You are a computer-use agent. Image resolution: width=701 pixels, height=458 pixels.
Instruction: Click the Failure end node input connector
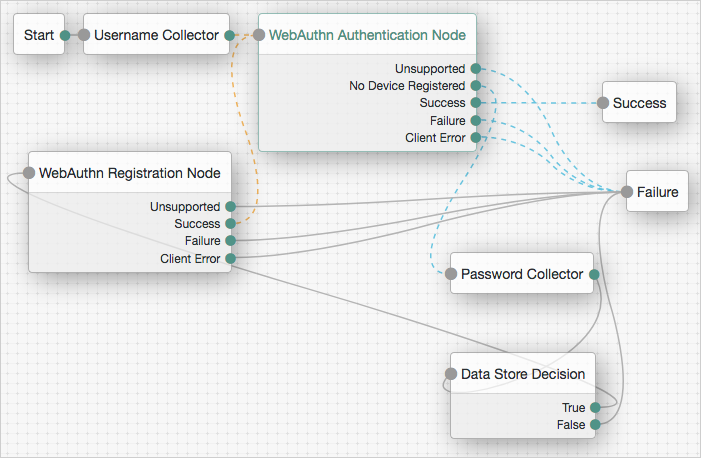click(627, 192)
